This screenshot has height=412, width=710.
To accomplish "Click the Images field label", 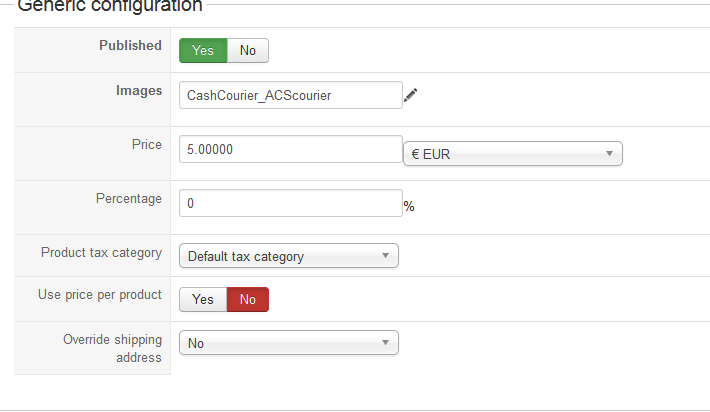I will 139,91.
